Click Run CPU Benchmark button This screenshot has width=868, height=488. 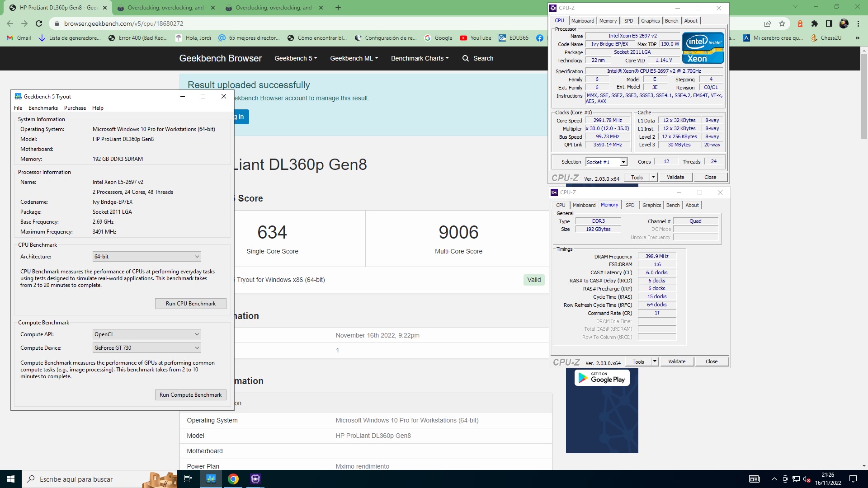[190, 304]
